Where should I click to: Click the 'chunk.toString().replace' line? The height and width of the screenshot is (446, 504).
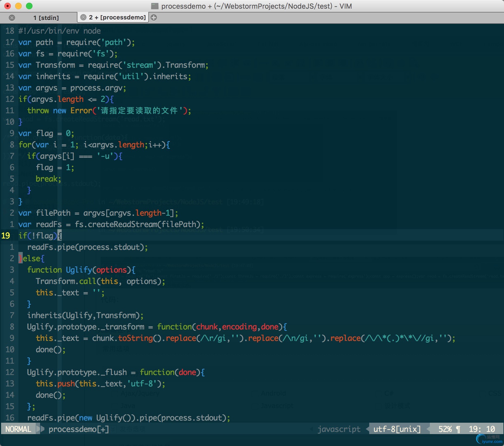click(246, 338)
